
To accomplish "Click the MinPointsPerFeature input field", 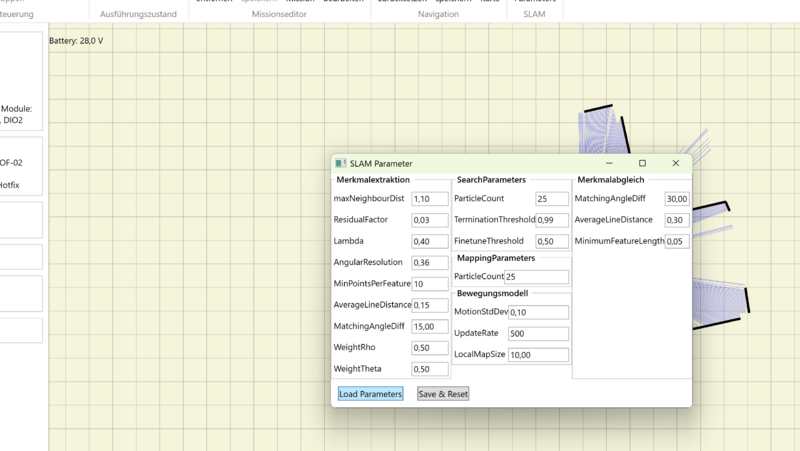I will tap(429, 284).
